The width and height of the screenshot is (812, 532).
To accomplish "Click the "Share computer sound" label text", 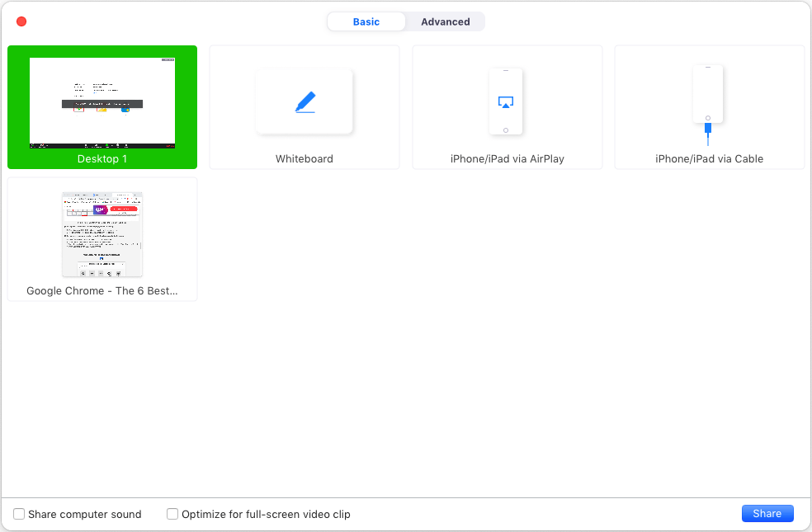I will click(85, 515).
